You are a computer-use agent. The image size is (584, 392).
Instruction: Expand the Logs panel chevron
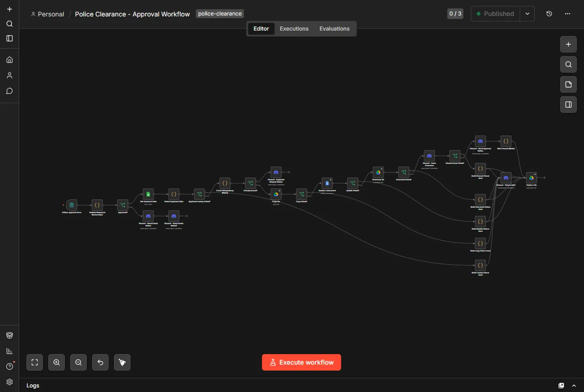574,386
